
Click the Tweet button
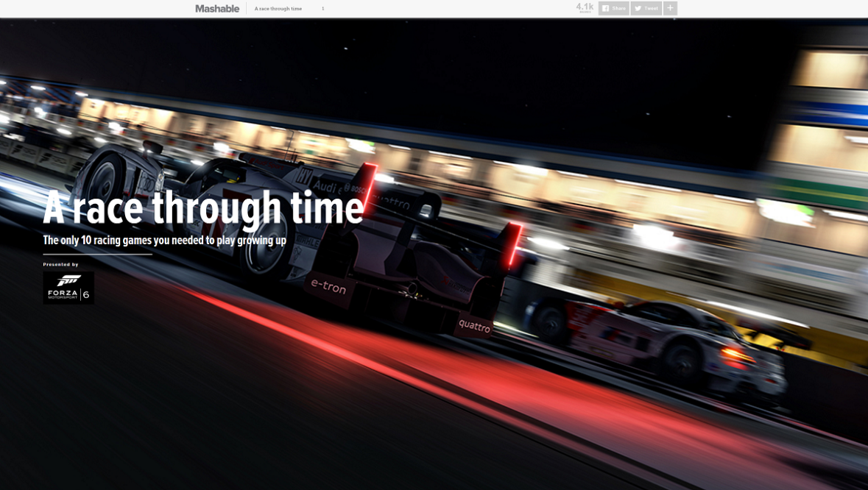coord(646,9)
